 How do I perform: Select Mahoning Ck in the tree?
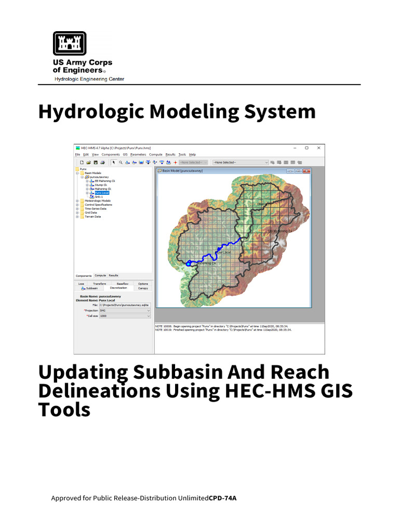103,189
